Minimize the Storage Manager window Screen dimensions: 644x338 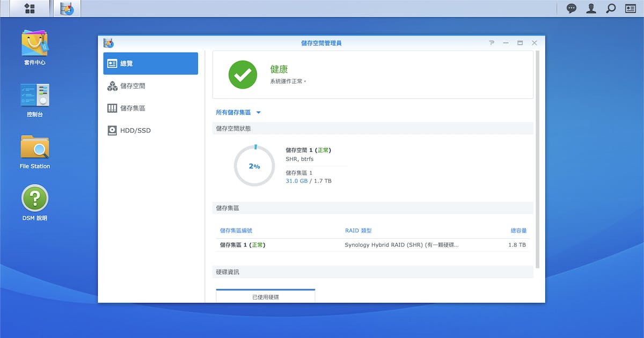506,43
